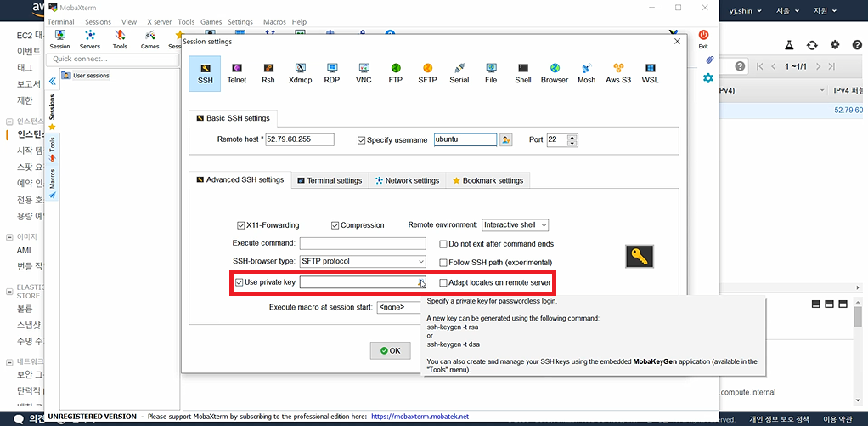Open the Macros menu
Viewport: 868px width, 426px height.
coord(274,21)
